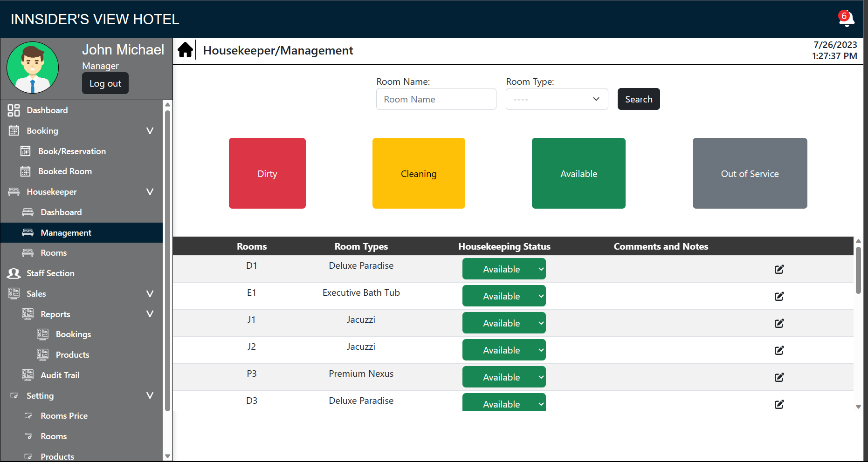This screenshot has height=462, width=868.
Task: Go to Book/Reservation page
Action: point(72,151)
